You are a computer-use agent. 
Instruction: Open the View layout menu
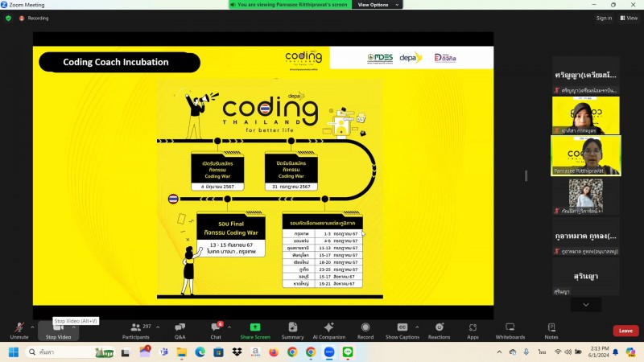(x=629, y=18)
